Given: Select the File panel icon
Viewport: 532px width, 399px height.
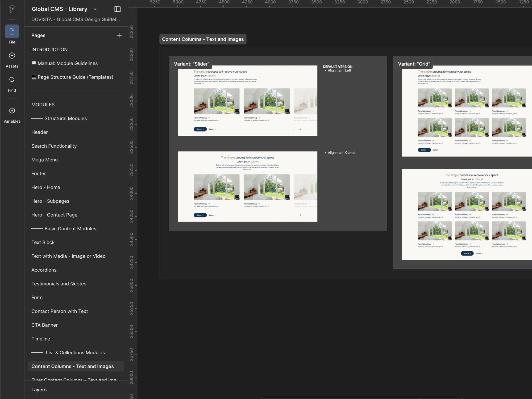Looking at the screenshot, I should coord(12,32).
